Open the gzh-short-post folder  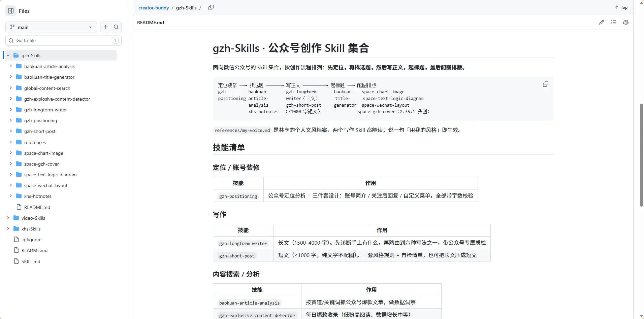40,131
